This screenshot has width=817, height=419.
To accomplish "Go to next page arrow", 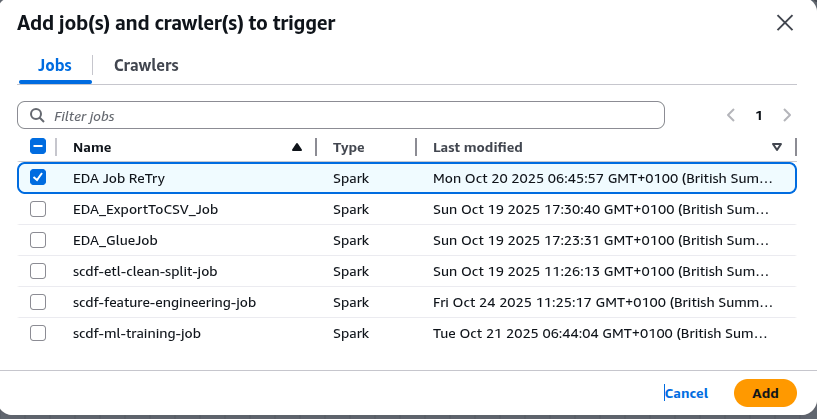I will (788, 115).
